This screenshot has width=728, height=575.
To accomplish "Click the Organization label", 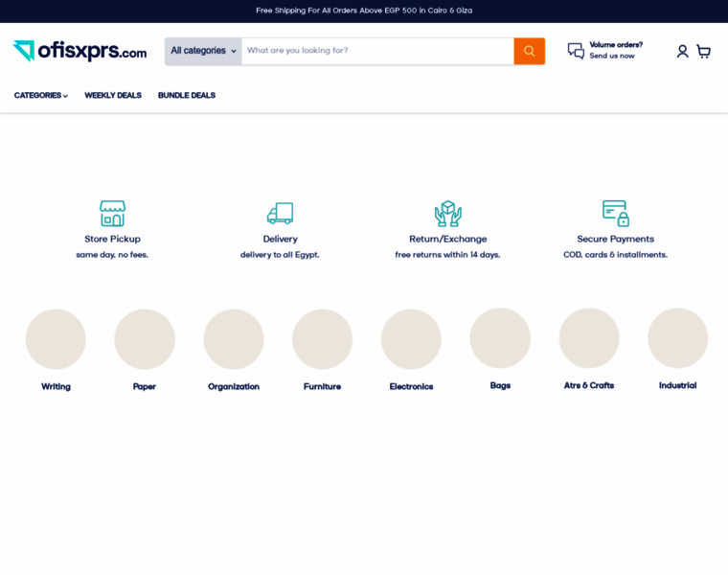I will 234,386.
